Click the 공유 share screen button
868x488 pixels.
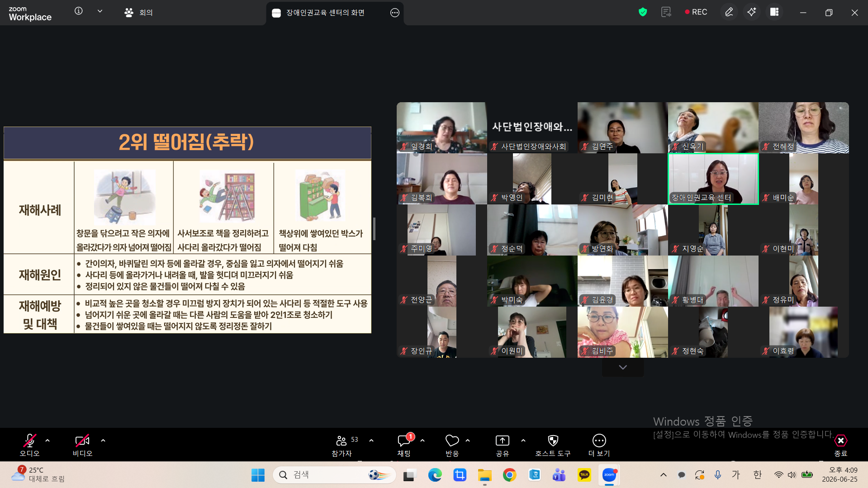tap(503, 445)
